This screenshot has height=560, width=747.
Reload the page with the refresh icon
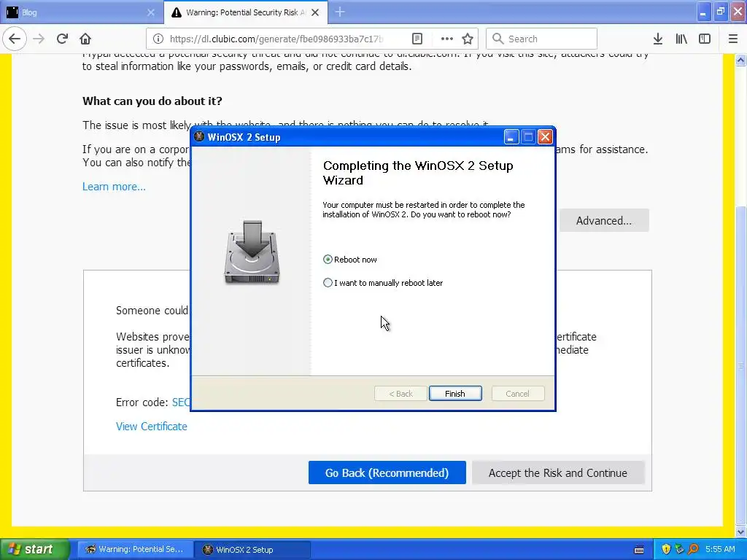(62, 39)
